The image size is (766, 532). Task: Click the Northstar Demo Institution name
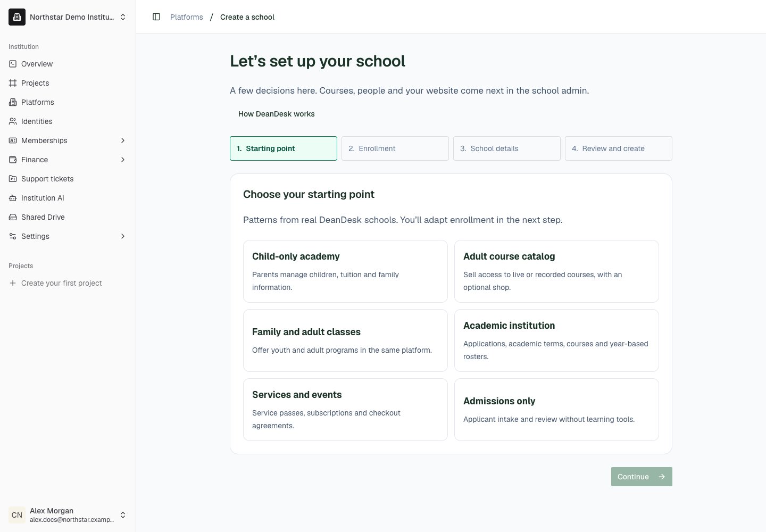click(72, 17)
